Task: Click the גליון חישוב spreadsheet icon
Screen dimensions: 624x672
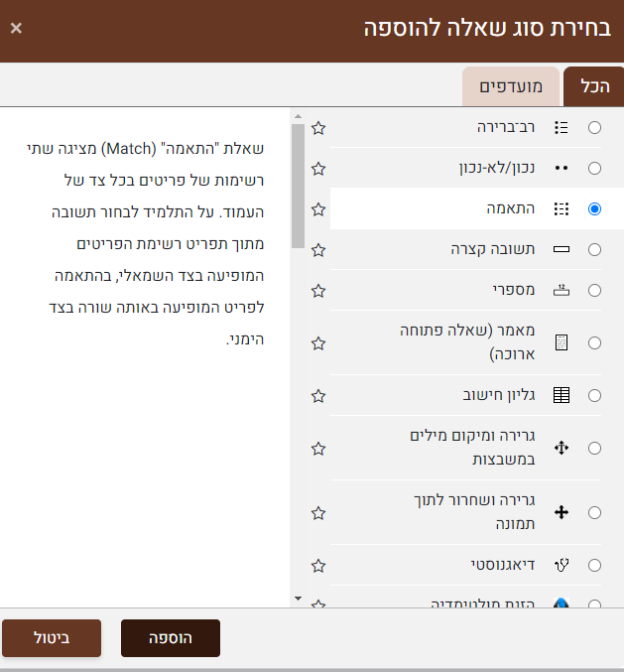Action: (562, 395)
